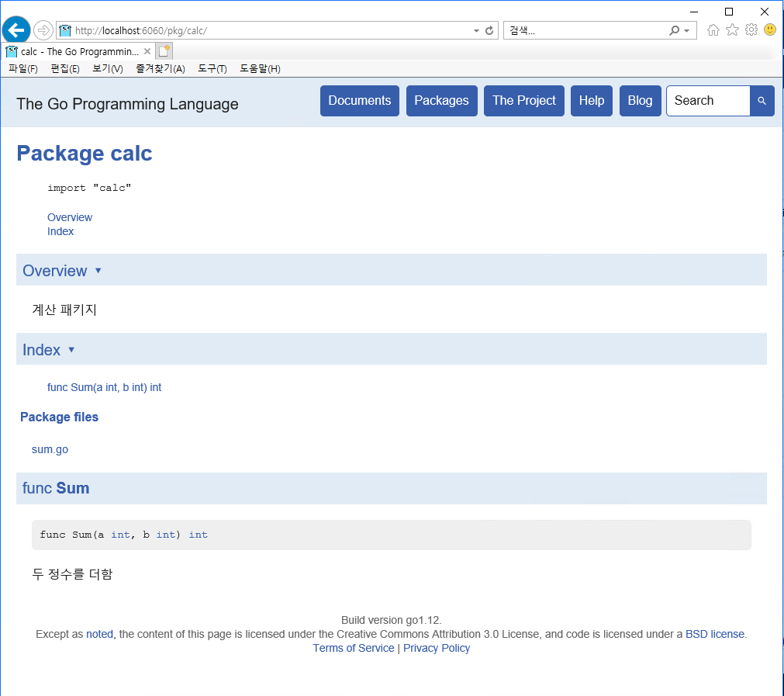Click the browser forward arrow button
Image resolution: width=784 pixels, height=696 pixels.
pos(43,30)
